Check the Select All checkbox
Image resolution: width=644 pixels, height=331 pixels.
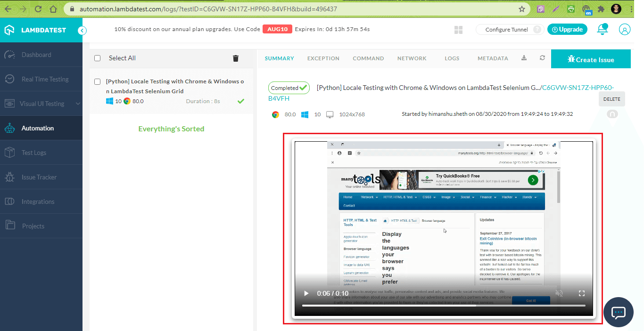[97, 58]
